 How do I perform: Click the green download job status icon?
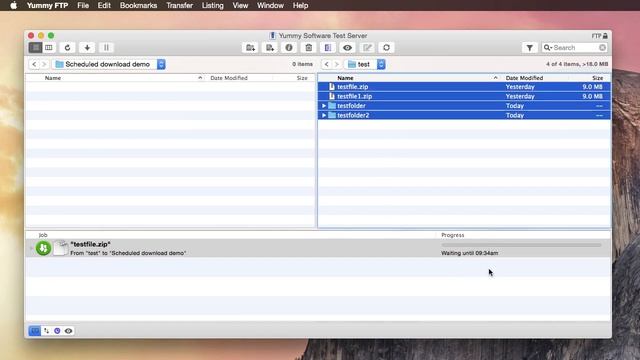43,248
